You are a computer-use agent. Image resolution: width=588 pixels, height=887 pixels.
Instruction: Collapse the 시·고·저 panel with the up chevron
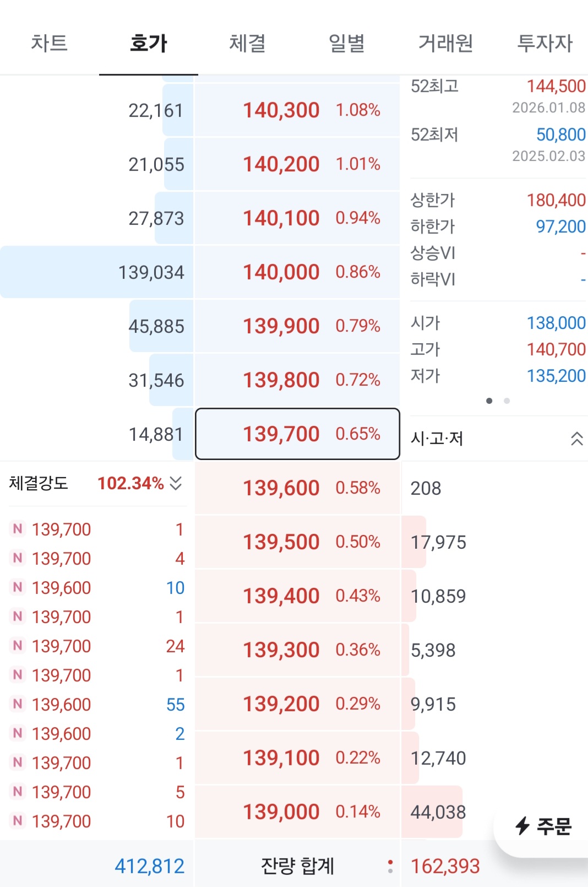(576, 438)
